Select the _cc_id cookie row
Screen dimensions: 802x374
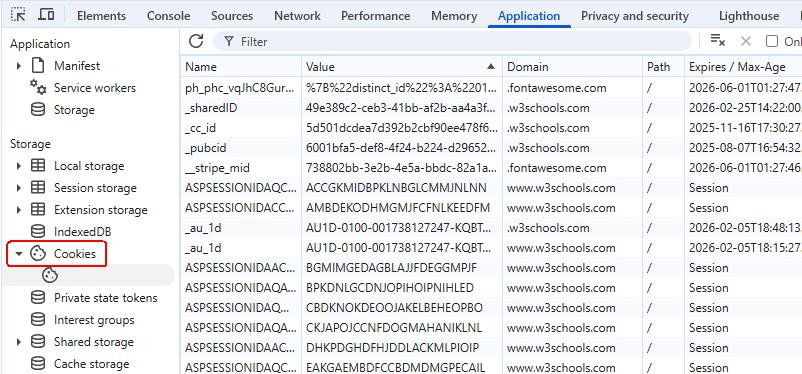[x=491, y=128]
